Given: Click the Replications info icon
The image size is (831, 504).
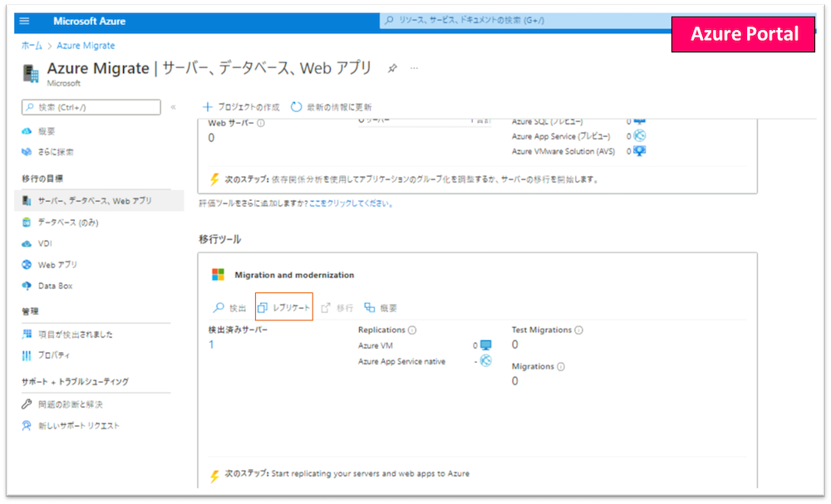Looking at the screenshot, I should 412,330.
